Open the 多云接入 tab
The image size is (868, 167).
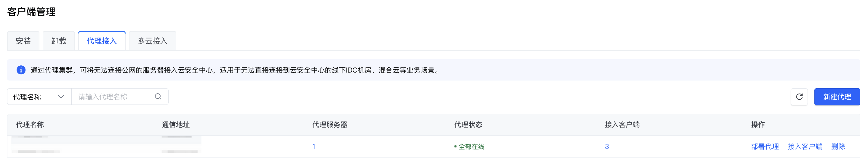pyautogui.click(x=153, y=41)
